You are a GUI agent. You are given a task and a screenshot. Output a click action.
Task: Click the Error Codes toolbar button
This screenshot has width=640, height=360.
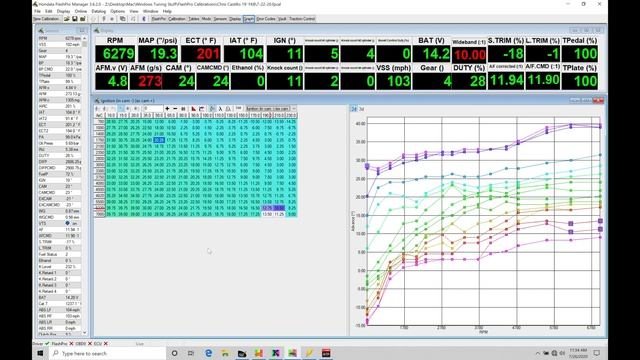click(266, 19)
